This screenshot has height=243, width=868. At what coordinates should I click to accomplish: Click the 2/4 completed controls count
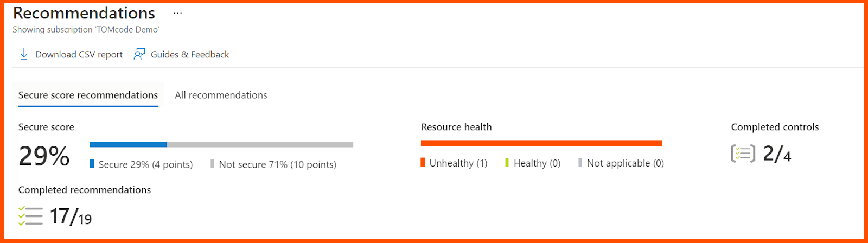tap(777, 154)
